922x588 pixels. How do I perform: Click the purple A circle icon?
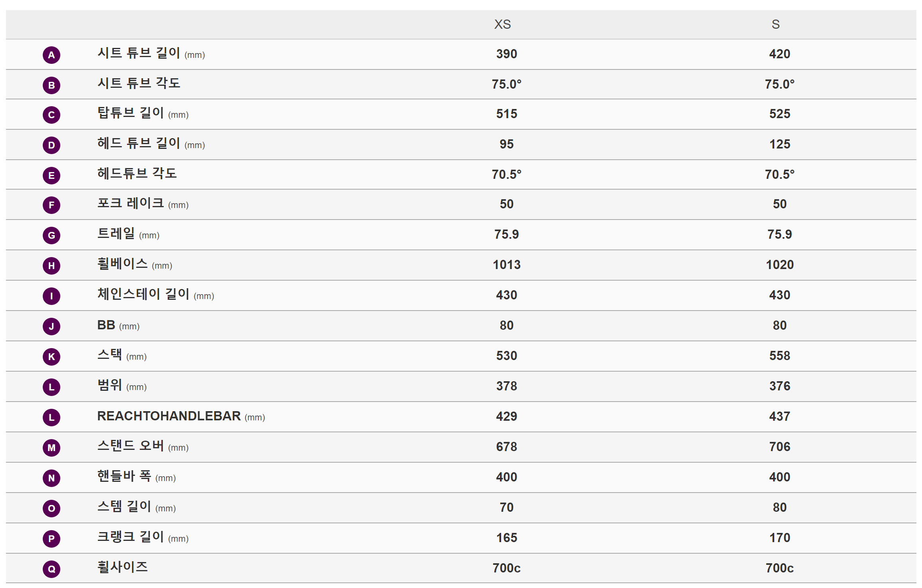point(52,55)
